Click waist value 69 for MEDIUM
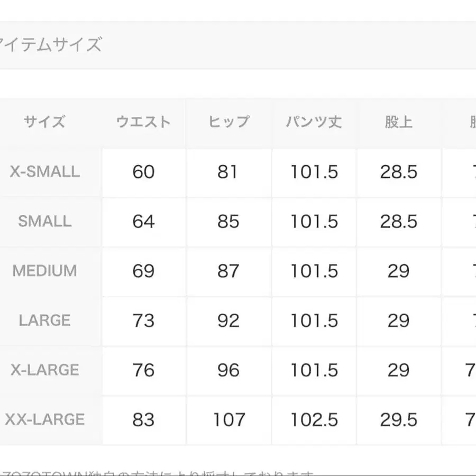 [x=143, y=271]
